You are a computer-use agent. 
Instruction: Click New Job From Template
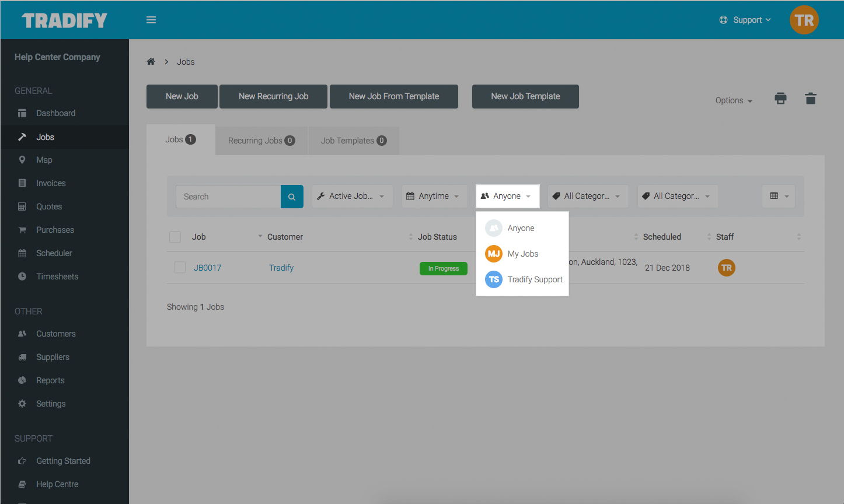[x=394, y=96]
